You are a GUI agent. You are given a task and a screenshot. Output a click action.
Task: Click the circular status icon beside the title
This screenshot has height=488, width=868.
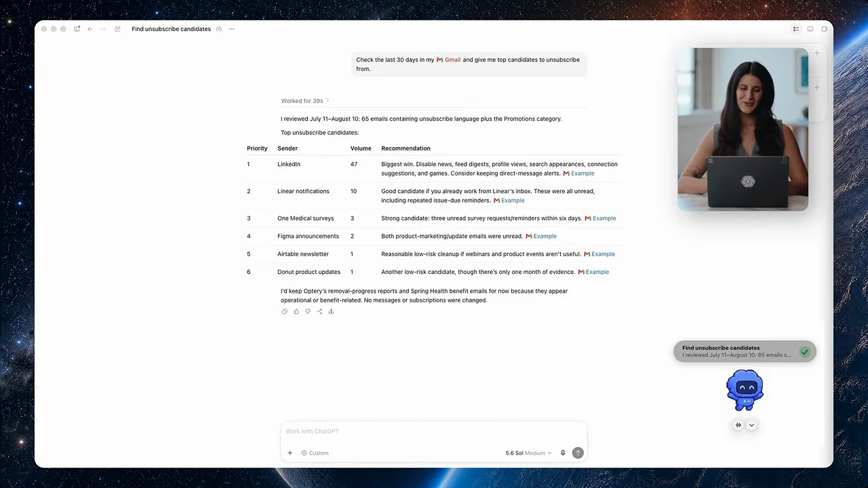pyautogui.click(x=218, y=29)
